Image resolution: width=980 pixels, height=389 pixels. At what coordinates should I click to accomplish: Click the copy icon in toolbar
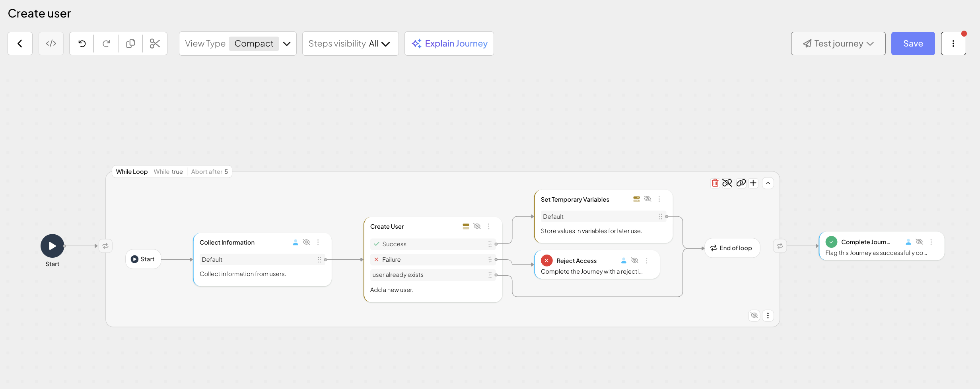[x=130, y=43]
